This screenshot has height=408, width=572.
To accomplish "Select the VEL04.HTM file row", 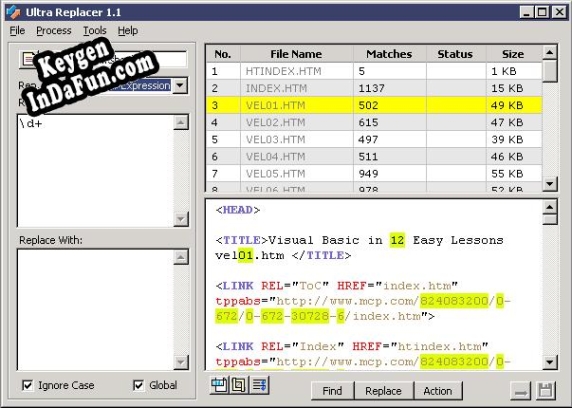I will point(374,157).
